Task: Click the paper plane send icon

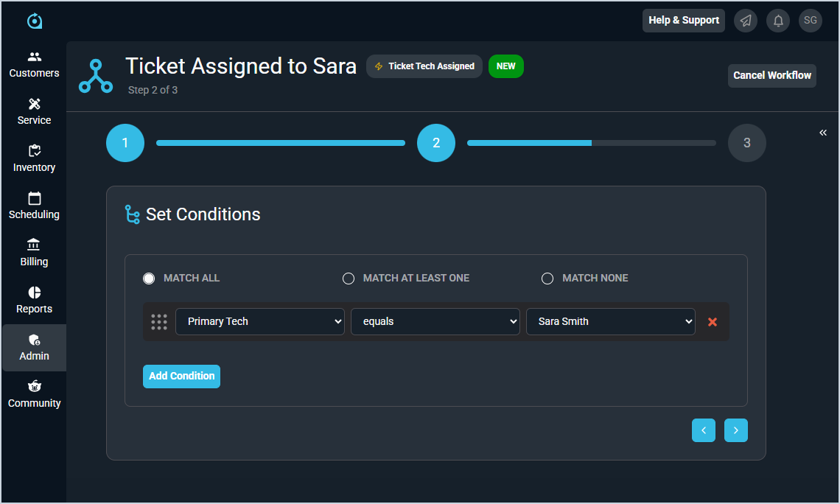Action: click(x=746, y=21)
